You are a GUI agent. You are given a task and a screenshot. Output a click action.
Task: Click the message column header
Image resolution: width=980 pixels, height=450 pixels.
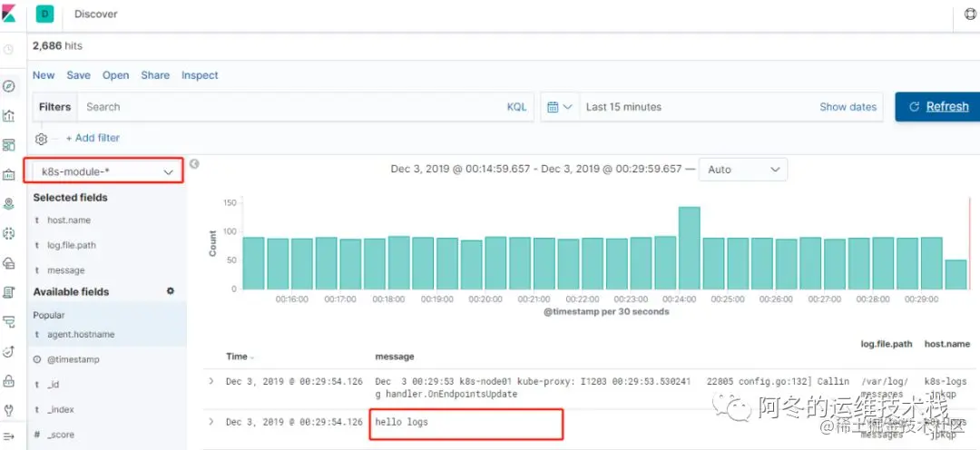click(395, 357)
